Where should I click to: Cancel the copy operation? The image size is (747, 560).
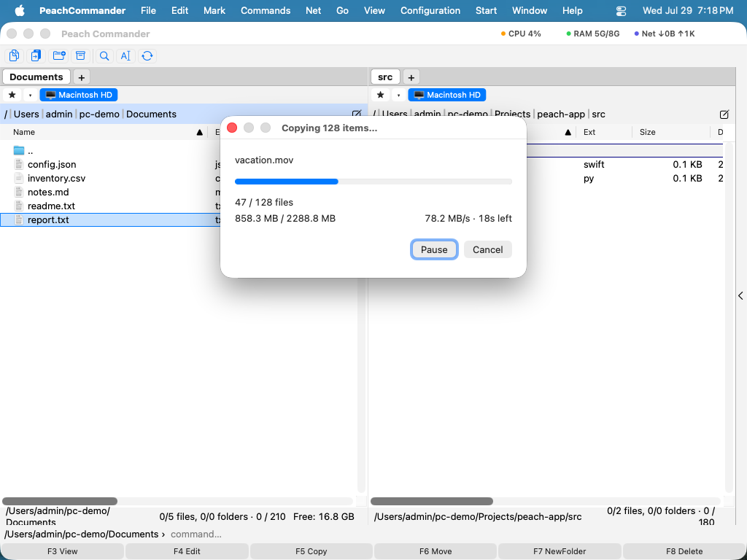(x=487, y=249)
